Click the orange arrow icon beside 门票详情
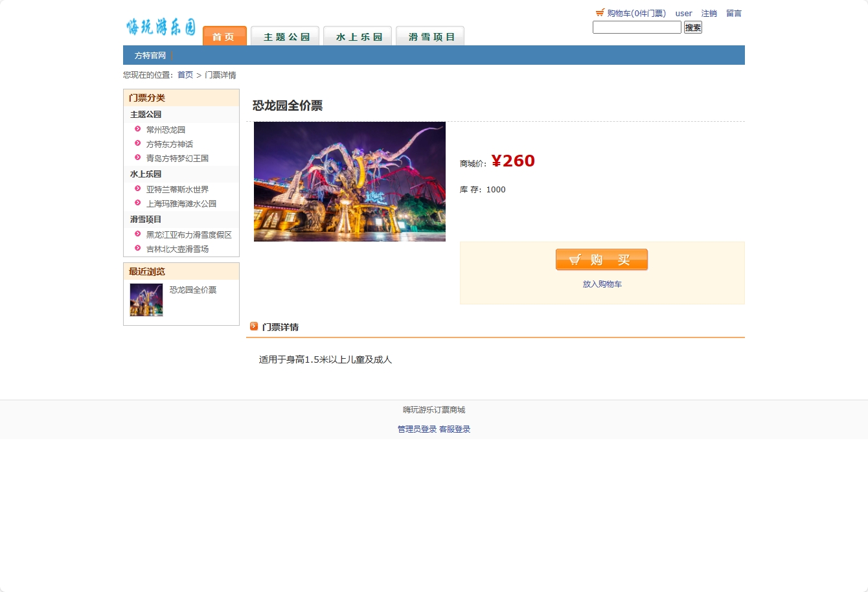This screenshot has width=868, height=592. point(253,326)
